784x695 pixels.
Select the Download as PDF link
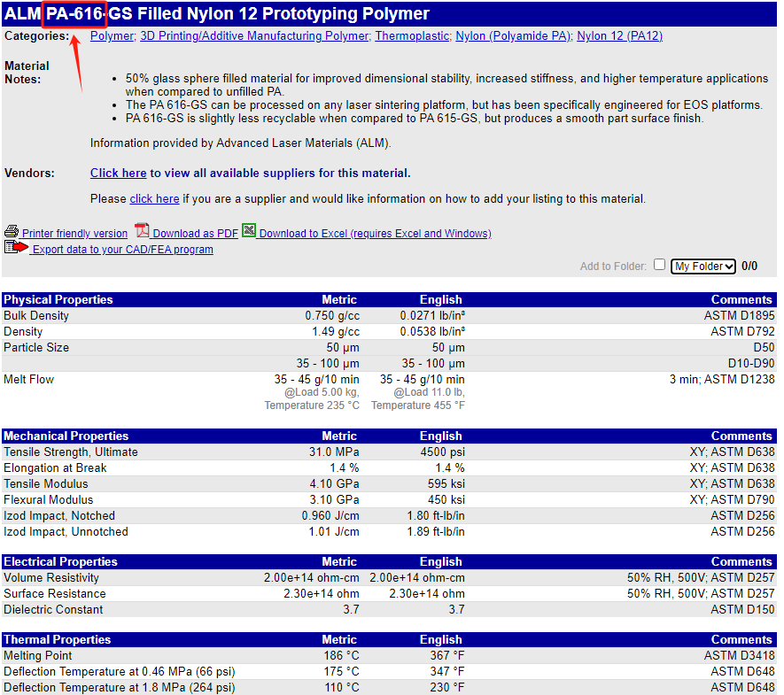click(x=196, y=234)
